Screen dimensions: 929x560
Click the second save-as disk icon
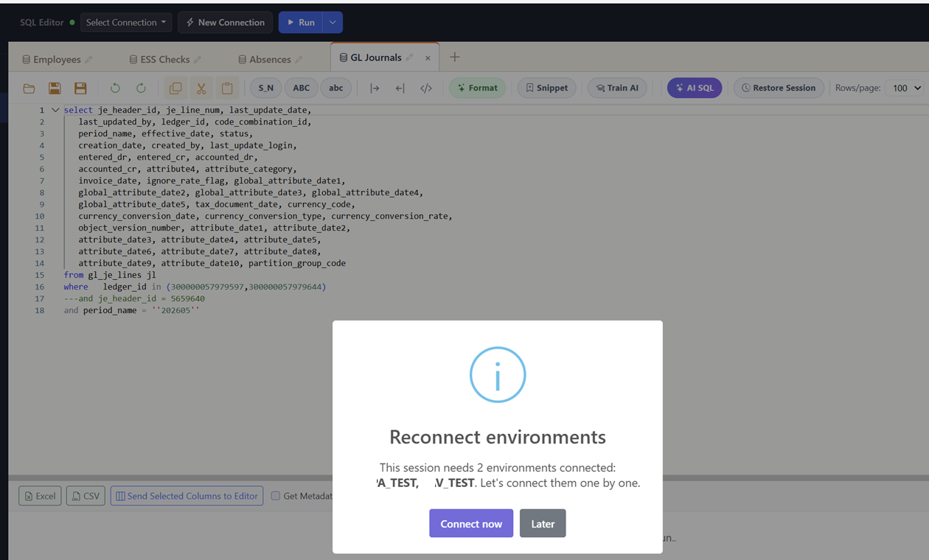coord(80,88)
